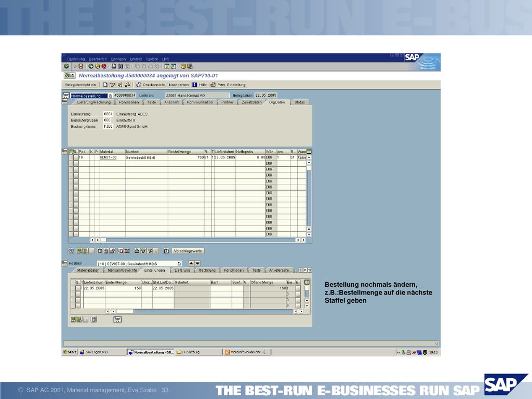
Task: Open the Partner header tab
Action: tap(228, 102)
